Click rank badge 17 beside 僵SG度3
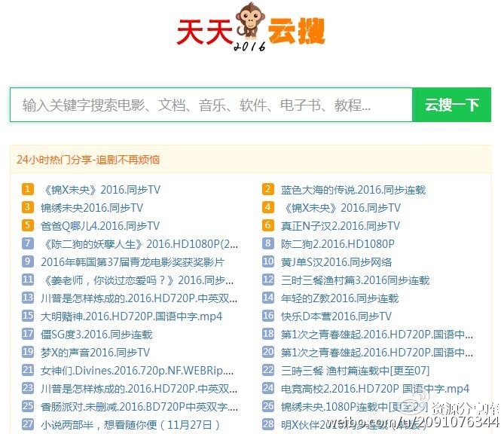This screenshot has height=434, width=504. click(28, 334)
